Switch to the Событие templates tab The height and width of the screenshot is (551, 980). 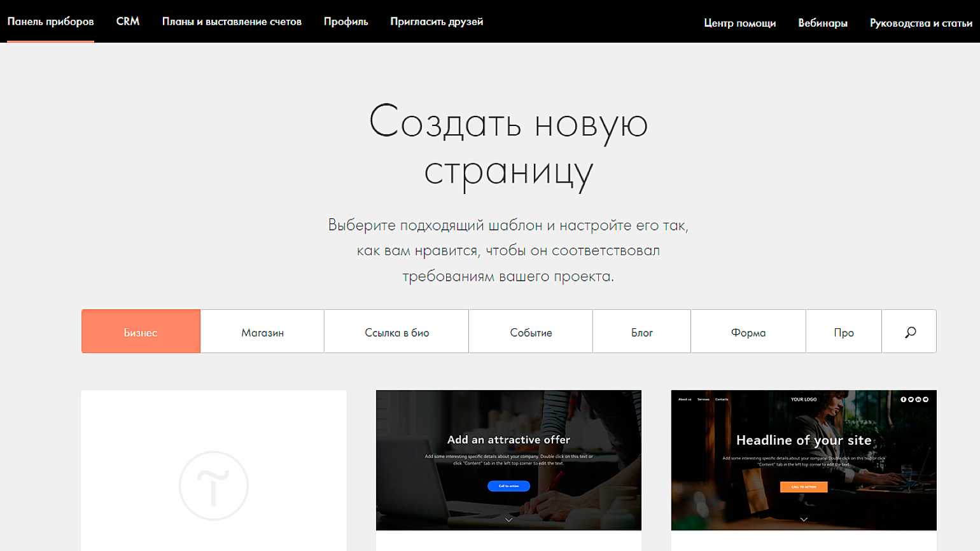531,332
